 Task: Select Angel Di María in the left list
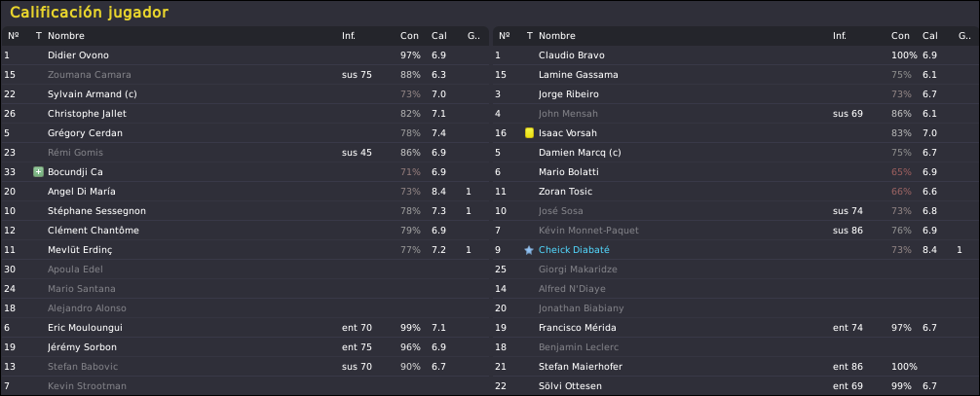tap(245, 192)
